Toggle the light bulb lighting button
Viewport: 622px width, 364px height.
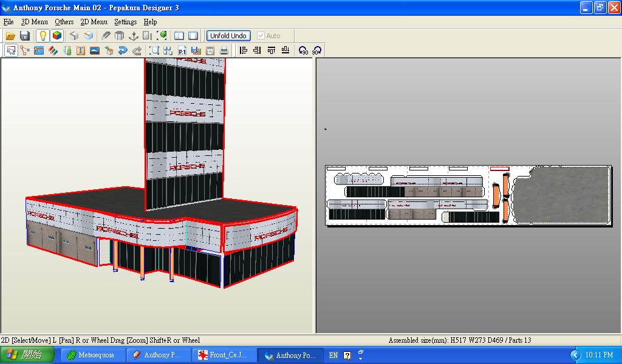pyautogui.click(x=43, y=36)
